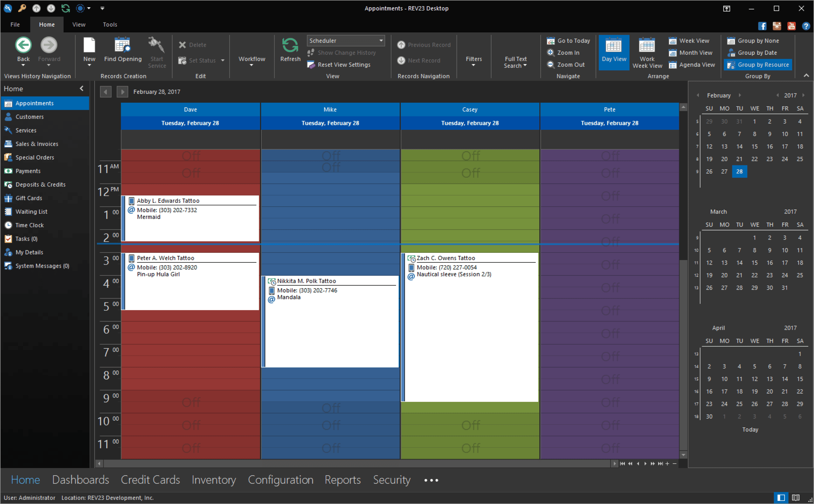Image resolution: width=814 pixels, height=504 pixels.
Task: Open the View ribbon tab
Action: (x=78, y=24)
